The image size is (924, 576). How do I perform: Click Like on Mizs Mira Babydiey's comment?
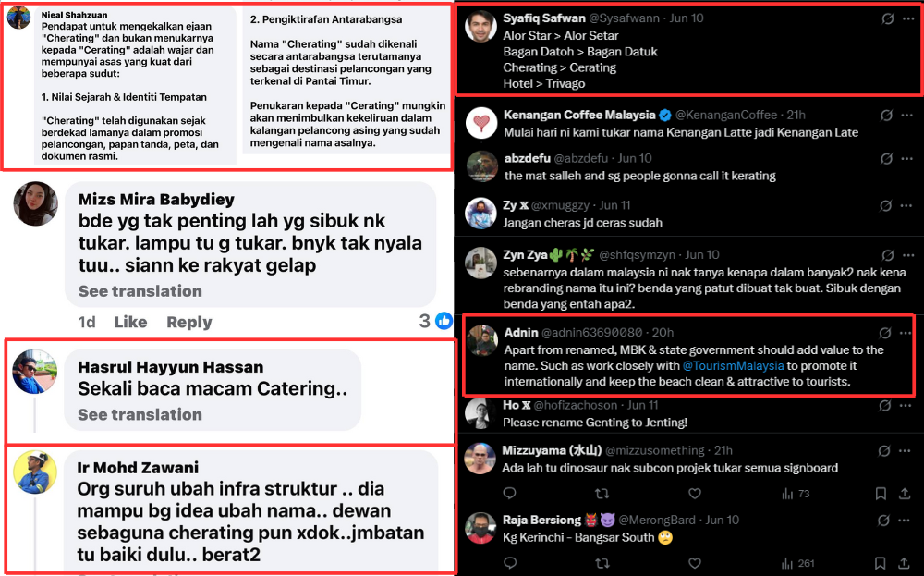131,322
